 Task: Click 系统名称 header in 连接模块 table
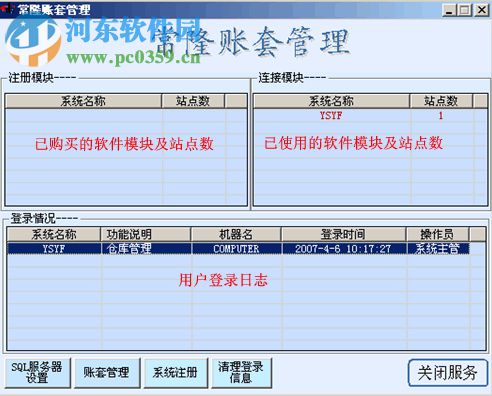coord(331,101)
